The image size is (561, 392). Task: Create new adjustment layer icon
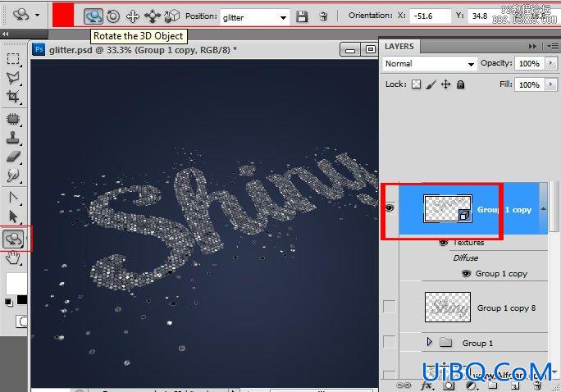472,385
